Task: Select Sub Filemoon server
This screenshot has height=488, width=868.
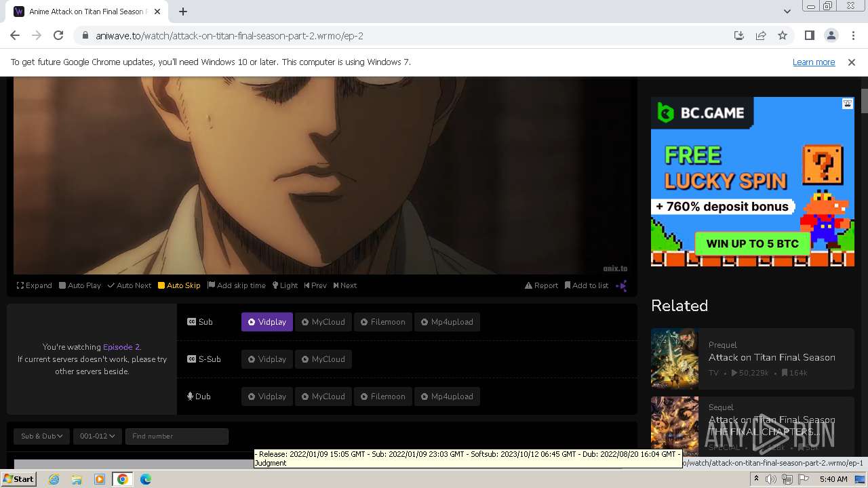Action: pos(383,322)
